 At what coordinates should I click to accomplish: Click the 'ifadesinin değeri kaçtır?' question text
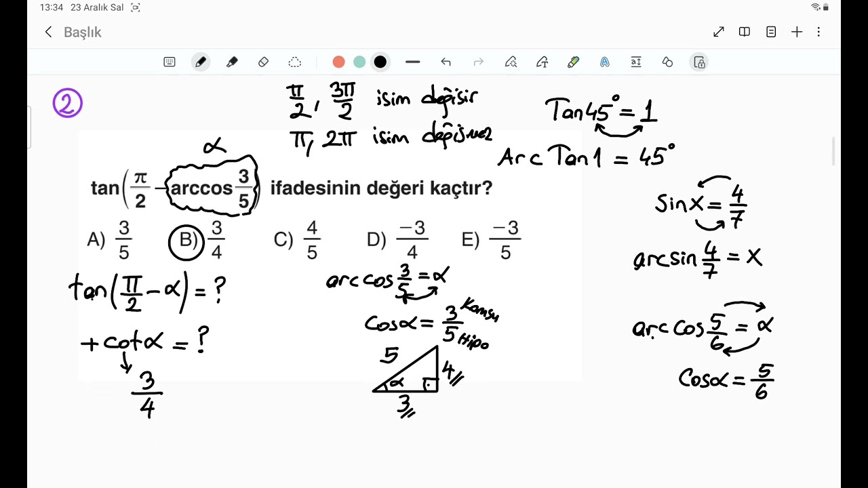(x=381, y=188)
